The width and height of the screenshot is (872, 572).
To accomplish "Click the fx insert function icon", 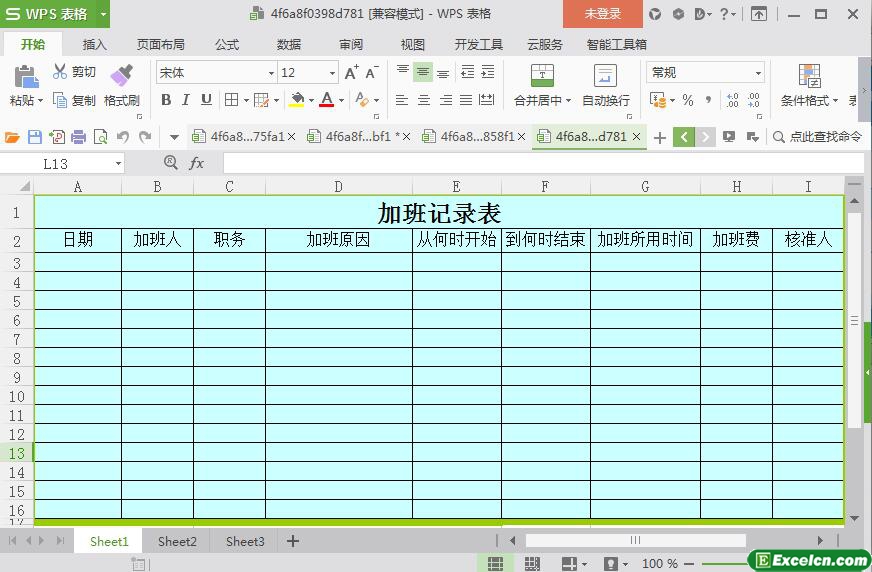I will pos(196,163).
